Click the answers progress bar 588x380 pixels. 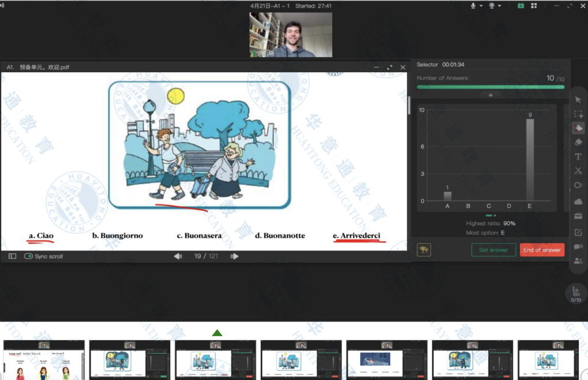pos(490,87)
